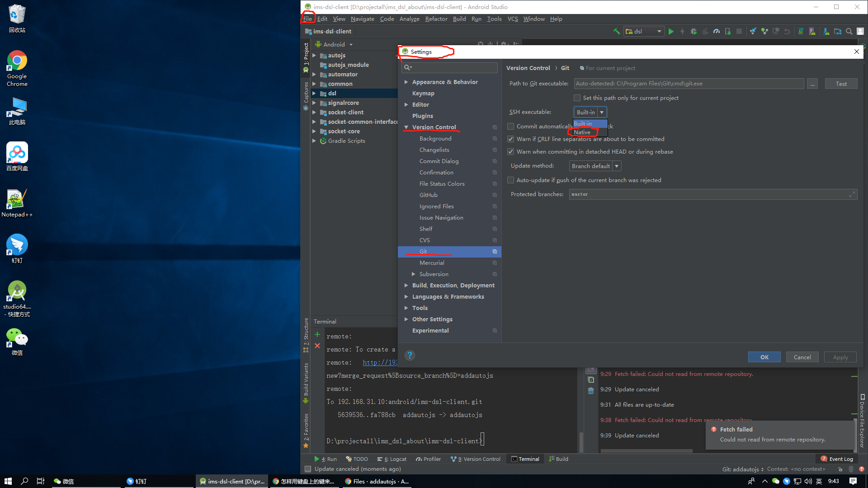Enable 'Auto-update if push was rejected' checkbox

pyautogui.click(x=510, y=180)
